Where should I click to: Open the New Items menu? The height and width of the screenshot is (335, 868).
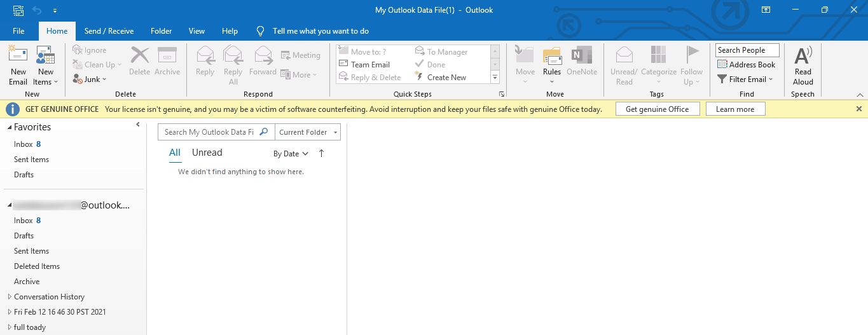coord(45,66)
